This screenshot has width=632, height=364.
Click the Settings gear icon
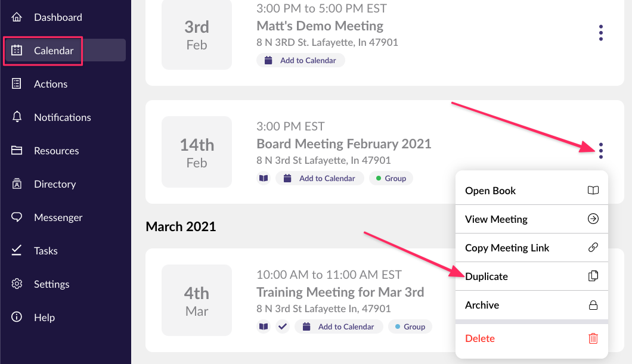pos(17,284)
